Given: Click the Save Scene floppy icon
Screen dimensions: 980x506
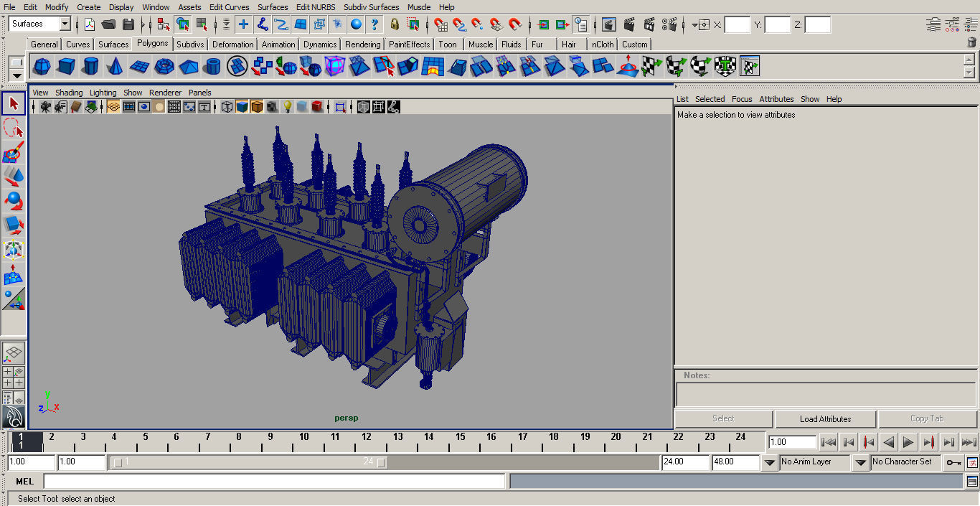Looking at the screenshot, I should pyautogui.click(x=128, y=24).
